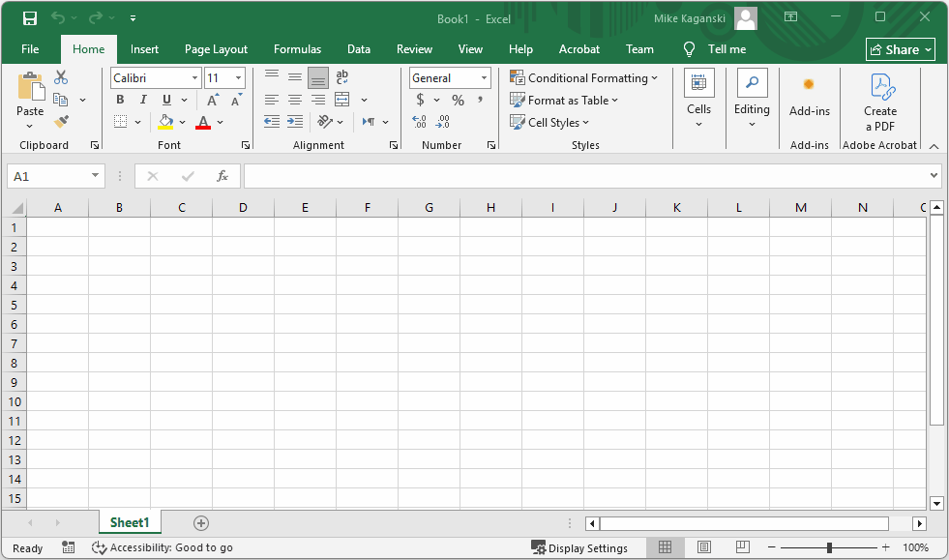This screenshot has width=949, height=560.
Task: Toggle Underline formatting
Action: tap(166, 100)
